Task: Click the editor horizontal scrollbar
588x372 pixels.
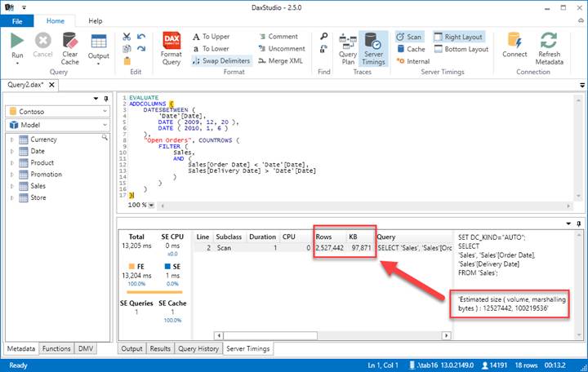Action: tap(365, 206)
